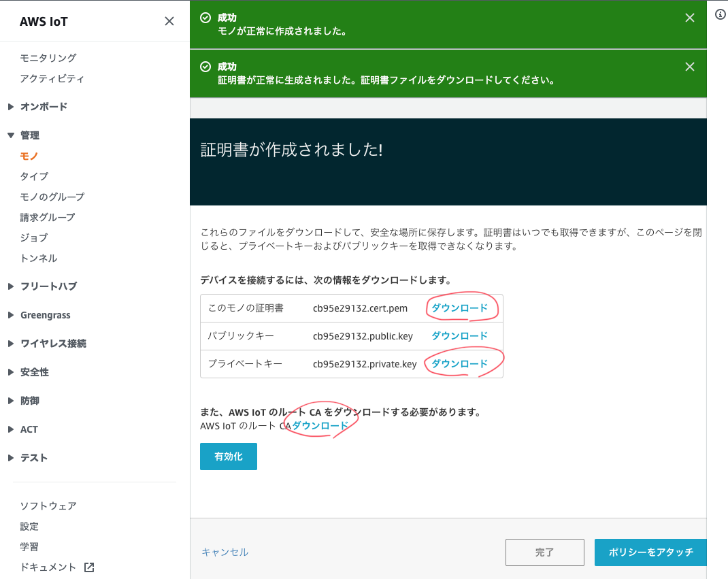Click the cb95e29132.public.key filename
The height and width of the screenshot is (579, 728).
[363, 336]
